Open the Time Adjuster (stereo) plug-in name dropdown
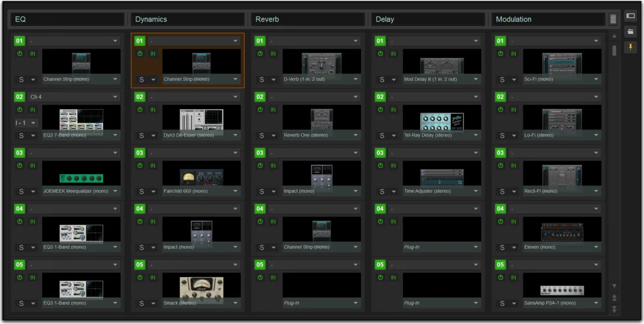The height and width of the screenshot is (324, 644). (442, 191)
